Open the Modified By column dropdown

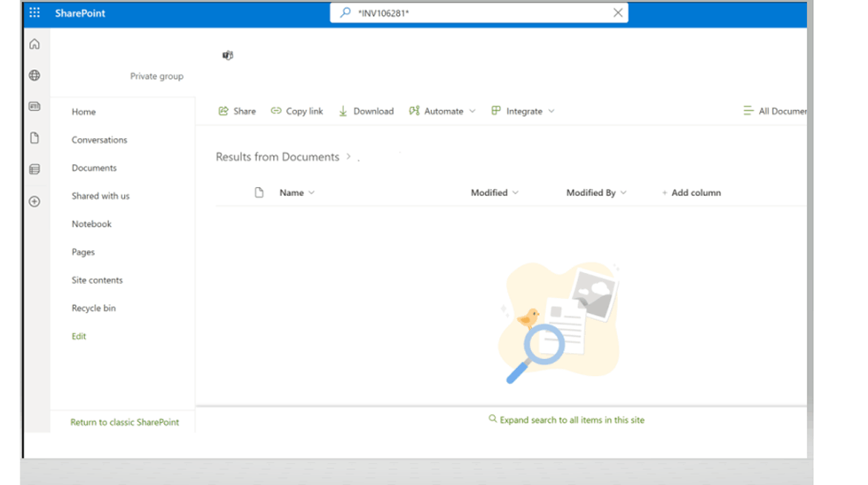(x=596, y=192)
